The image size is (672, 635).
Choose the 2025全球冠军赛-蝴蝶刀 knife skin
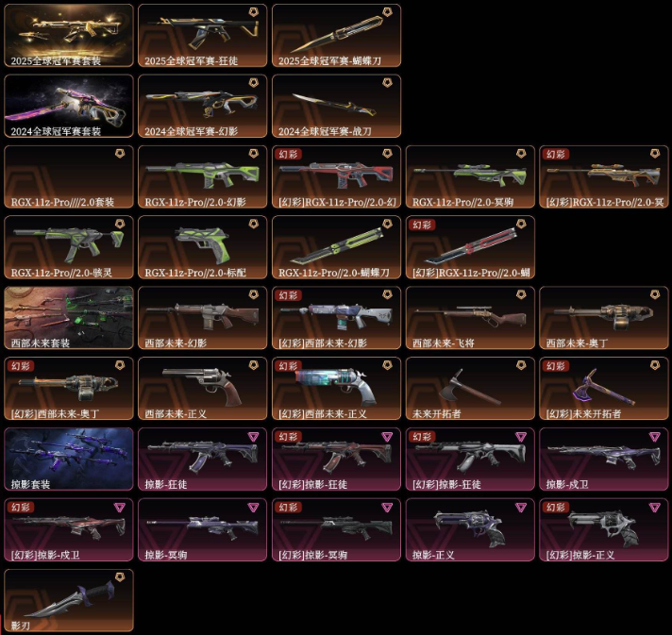[336, 36]
